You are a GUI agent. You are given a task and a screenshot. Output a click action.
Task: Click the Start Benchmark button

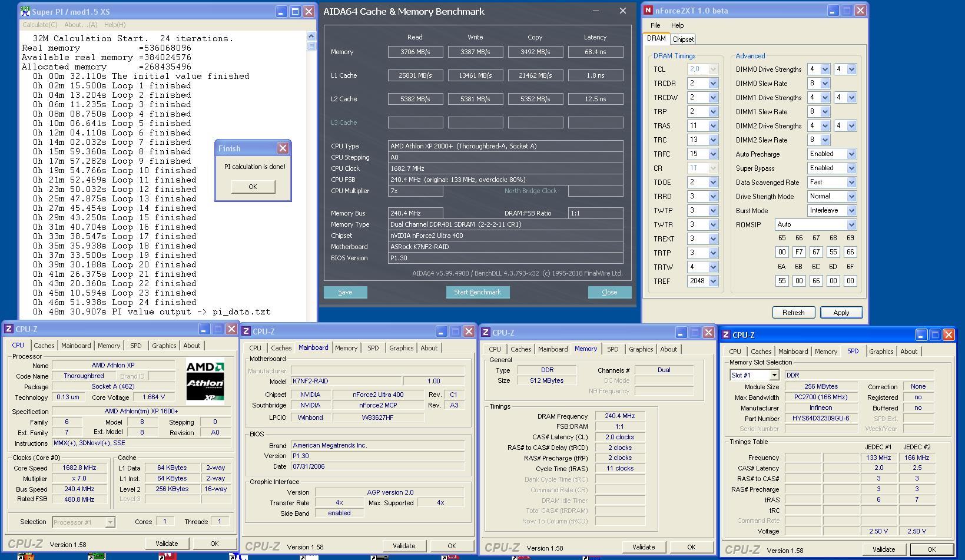tap(477, 292)
